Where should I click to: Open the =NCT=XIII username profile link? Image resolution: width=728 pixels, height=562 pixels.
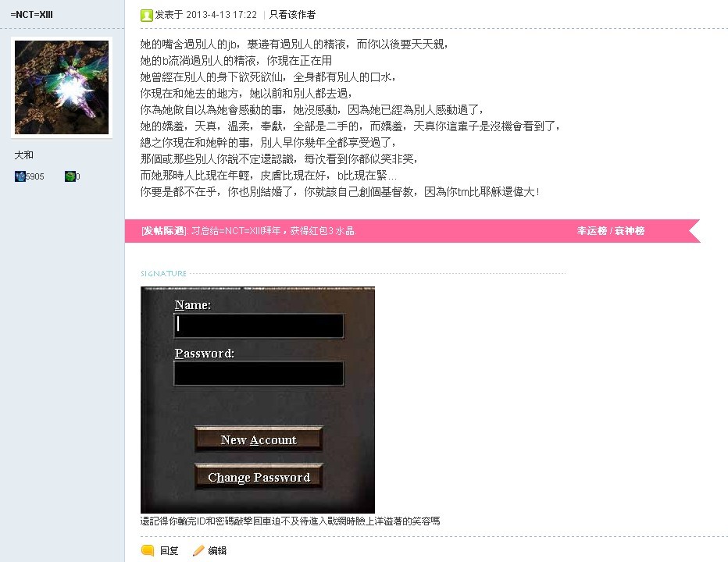pos(31,14)
